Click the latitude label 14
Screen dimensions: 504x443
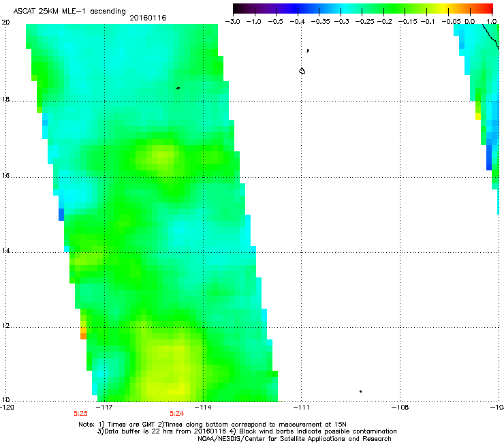coord(5,251)
